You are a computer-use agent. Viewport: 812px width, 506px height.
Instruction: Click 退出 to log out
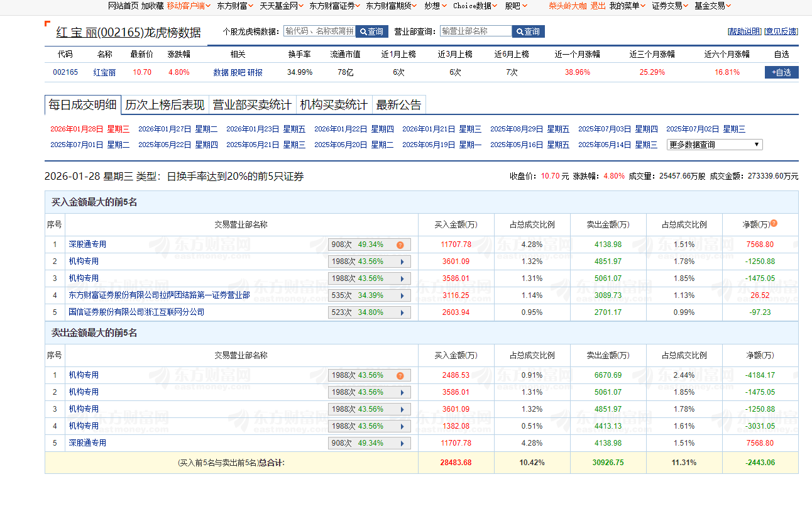click(x=598, y=6)
